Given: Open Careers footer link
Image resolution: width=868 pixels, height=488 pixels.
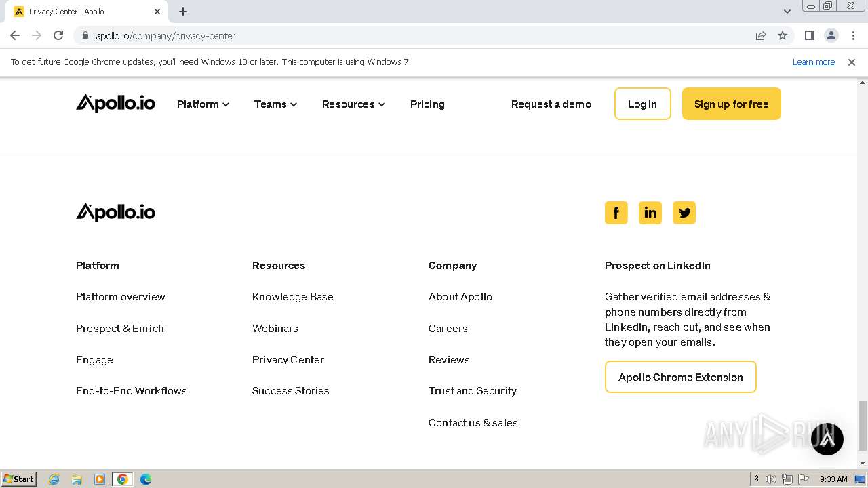Looking at the screenshot, I should (448, 328).
